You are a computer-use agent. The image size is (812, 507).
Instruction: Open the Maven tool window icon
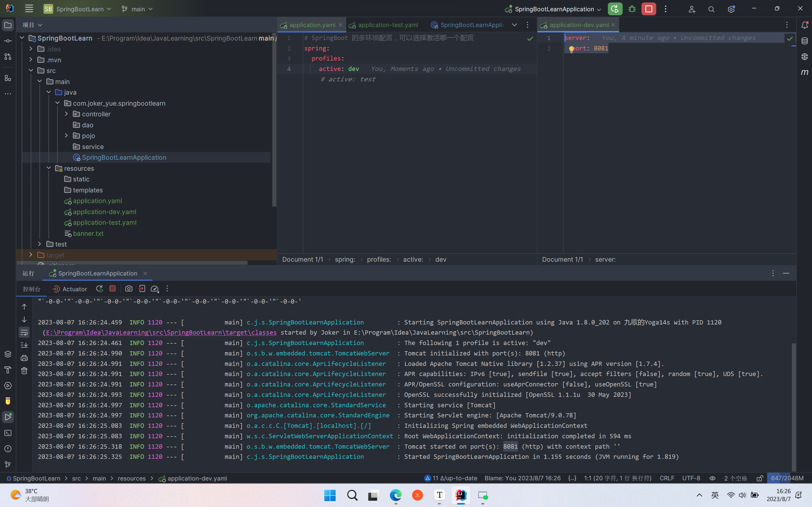804,72
